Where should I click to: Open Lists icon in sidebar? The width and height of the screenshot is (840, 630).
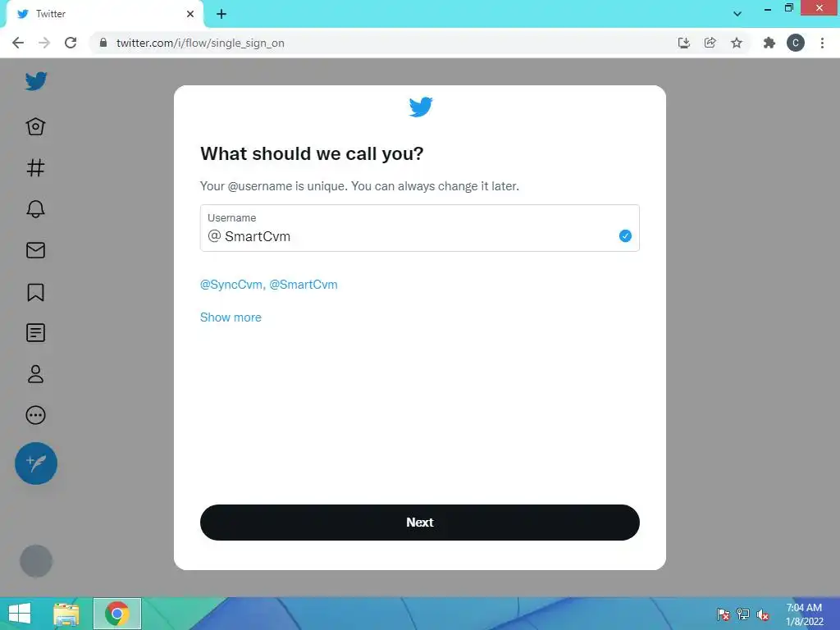[x=35, y=333]
